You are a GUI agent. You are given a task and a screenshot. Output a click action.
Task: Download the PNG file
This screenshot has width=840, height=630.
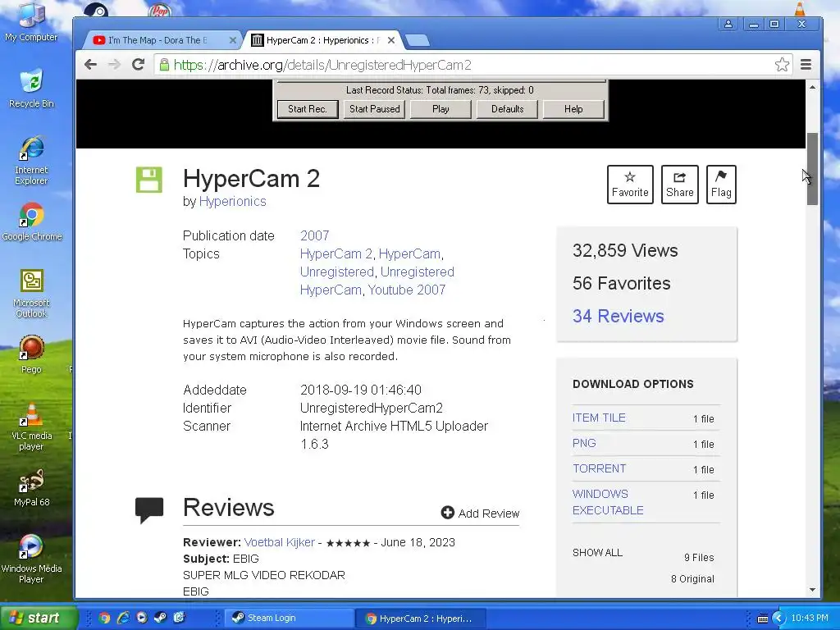[x=584, y=443]
